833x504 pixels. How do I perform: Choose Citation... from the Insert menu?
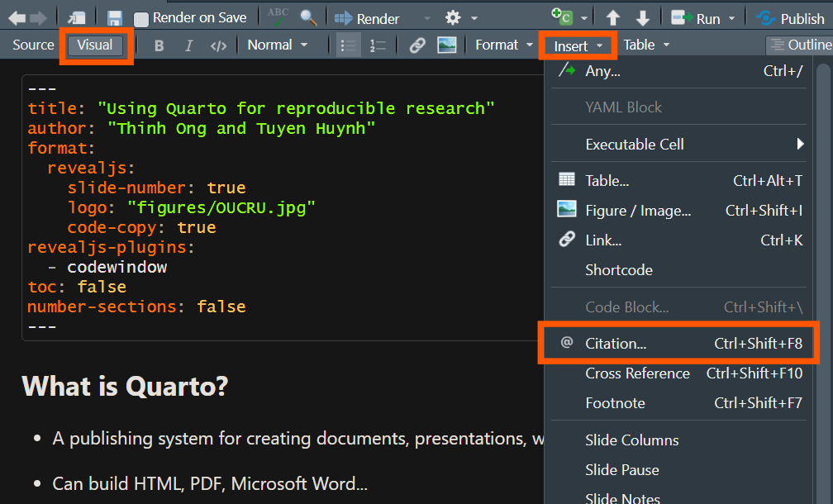[616, 344]
